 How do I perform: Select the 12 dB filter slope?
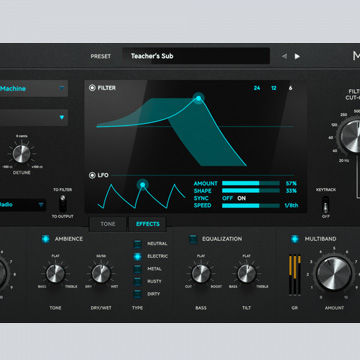(x=274, y=88)
